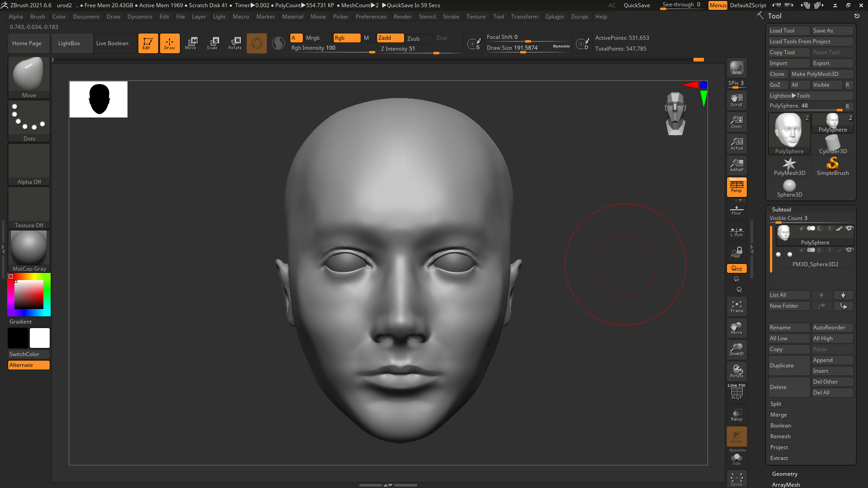Select the Rotate gizmo tool
868x488 pixels.
(235, 43)
